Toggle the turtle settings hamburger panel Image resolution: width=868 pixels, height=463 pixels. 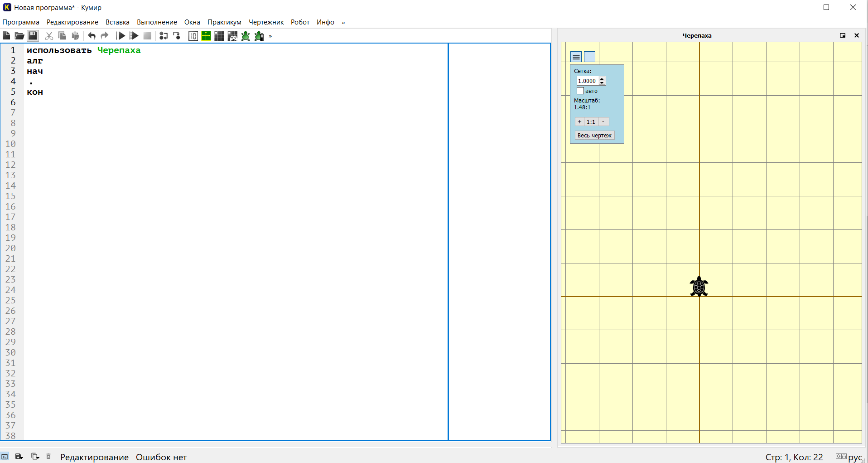[576, 57]
